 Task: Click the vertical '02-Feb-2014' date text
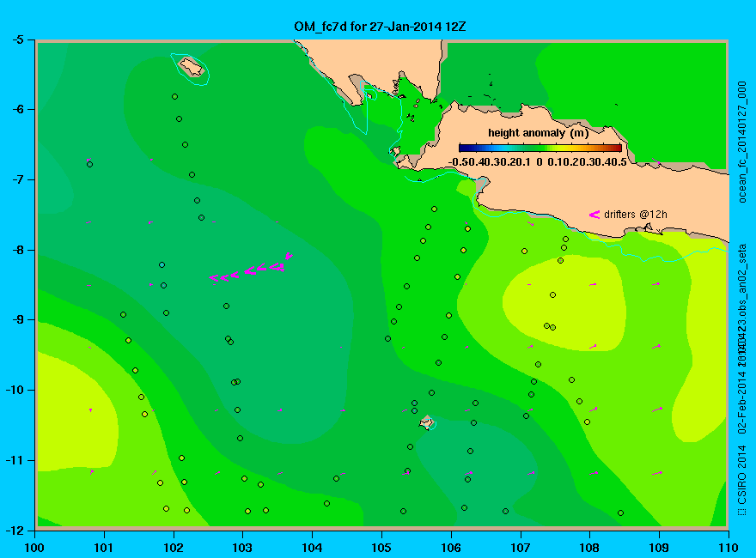tap(742, 403)
